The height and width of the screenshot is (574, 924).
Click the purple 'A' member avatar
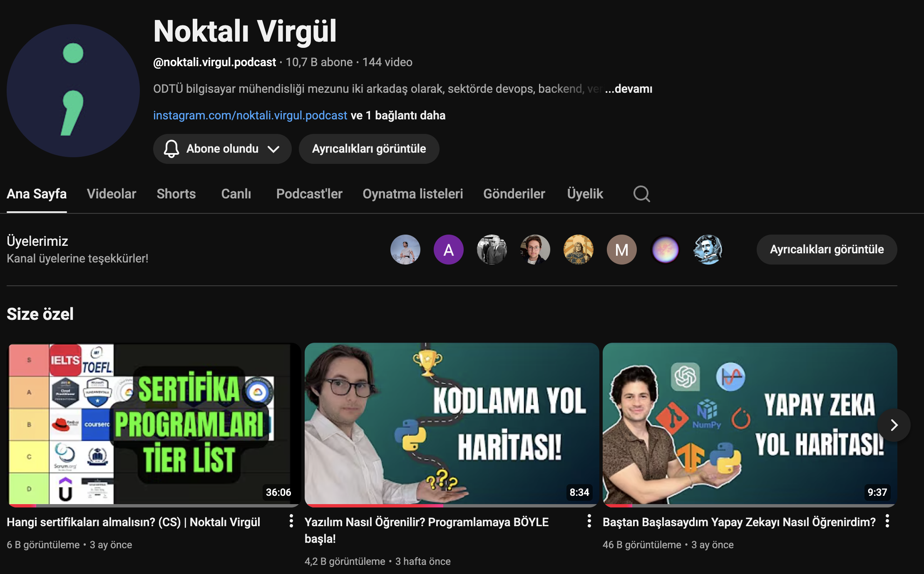coord(448,250)
